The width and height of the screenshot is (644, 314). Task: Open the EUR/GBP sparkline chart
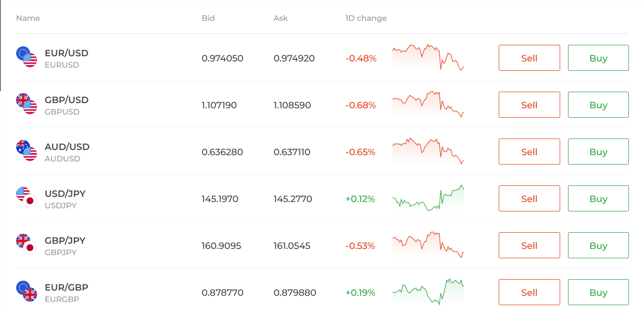(428, 292)
